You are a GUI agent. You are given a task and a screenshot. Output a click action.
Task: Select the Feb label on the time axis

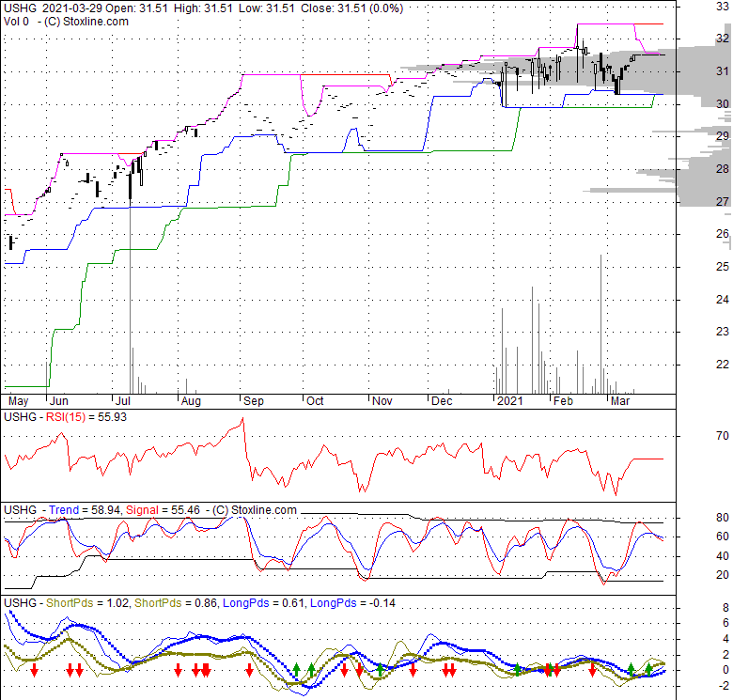pyautogui.click(x=563, y=401)
